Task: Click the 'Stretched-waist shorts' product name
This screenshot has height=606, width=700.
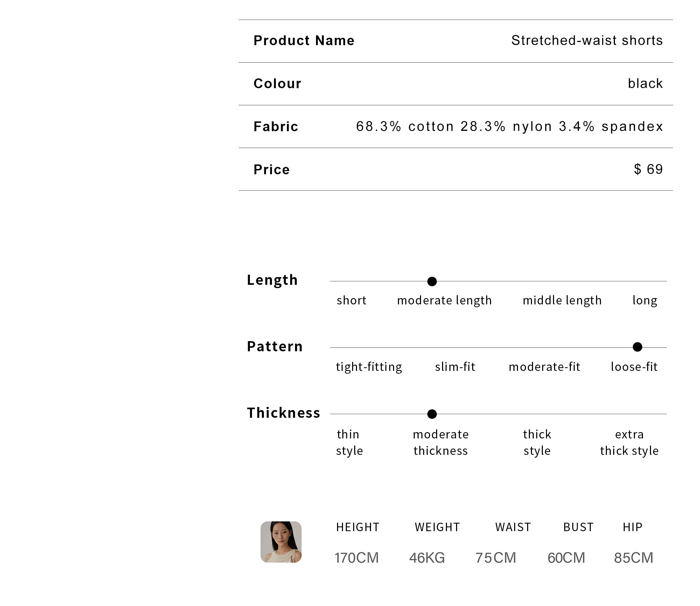Action: tap(587, 41)
